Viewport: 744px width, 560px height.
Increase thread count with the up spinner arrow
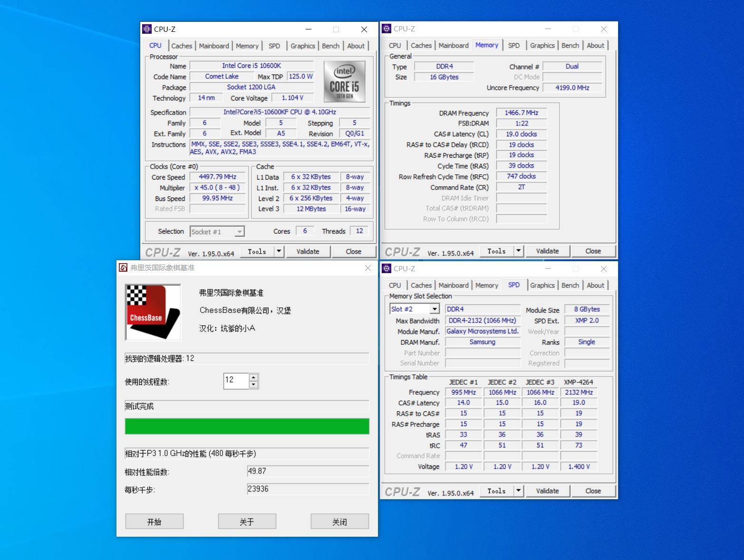254,378
